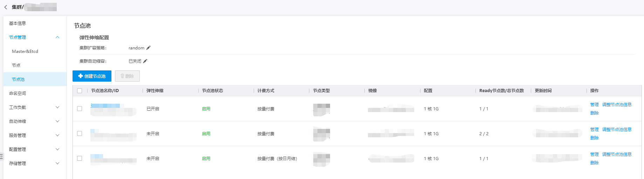Click the back arrow beside 集群
The height and width of the screenshot is (179, 644).
pyautogui.click(x=6, y=7)
